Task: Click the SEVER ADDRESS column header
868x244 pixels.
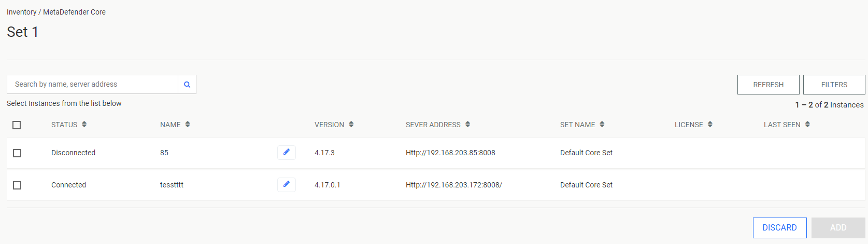Action: coord(433,125)
